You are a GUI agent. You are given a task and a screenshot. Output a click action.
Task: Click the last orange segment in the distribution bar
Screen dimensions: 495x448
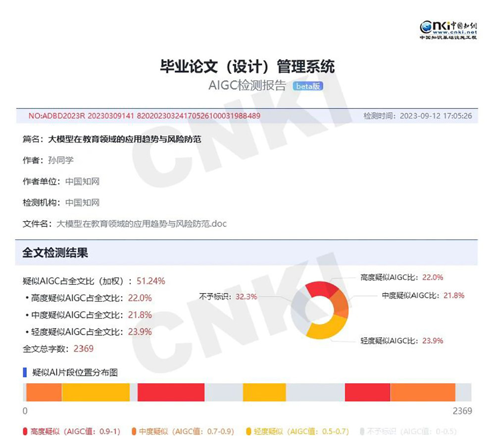[x=423, y=392]
